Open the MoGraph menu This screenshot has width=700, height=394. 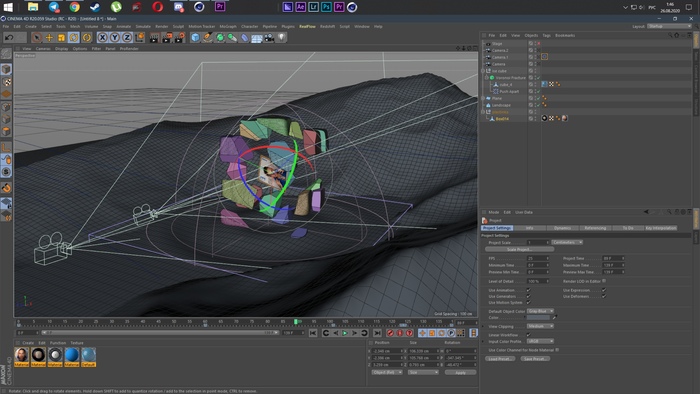coord(228,26)
